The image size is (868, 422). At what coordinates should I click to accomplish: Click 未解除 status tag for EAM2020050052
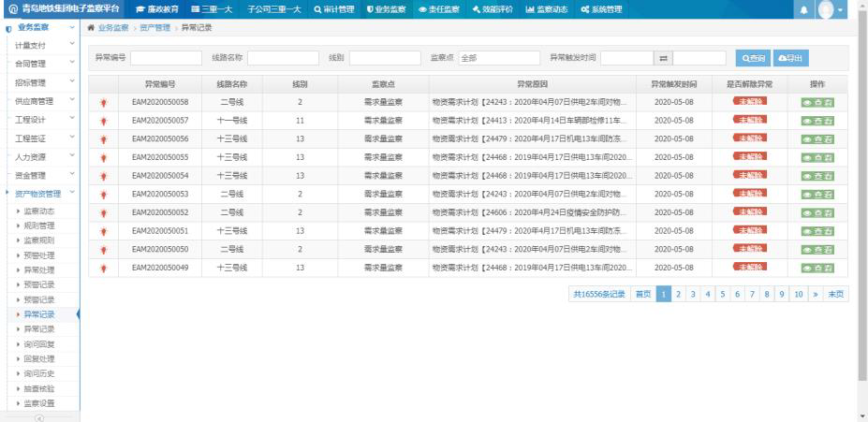(x=750, y=212)
